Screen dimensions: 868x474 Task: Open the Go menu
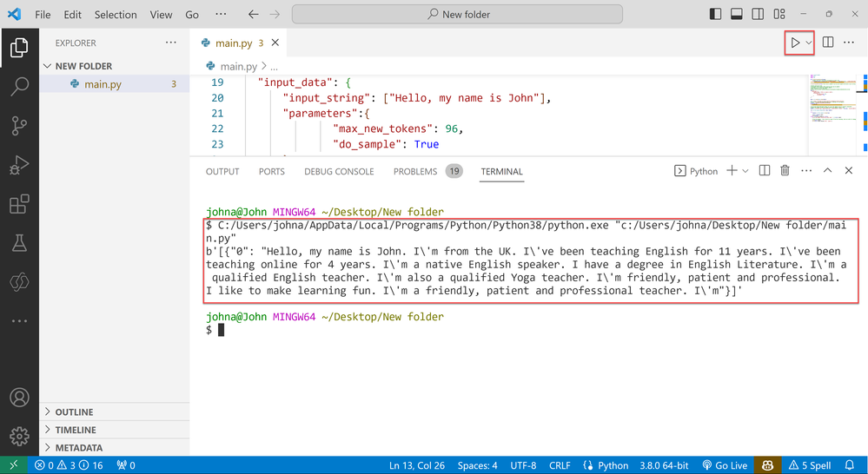point(192,15)
